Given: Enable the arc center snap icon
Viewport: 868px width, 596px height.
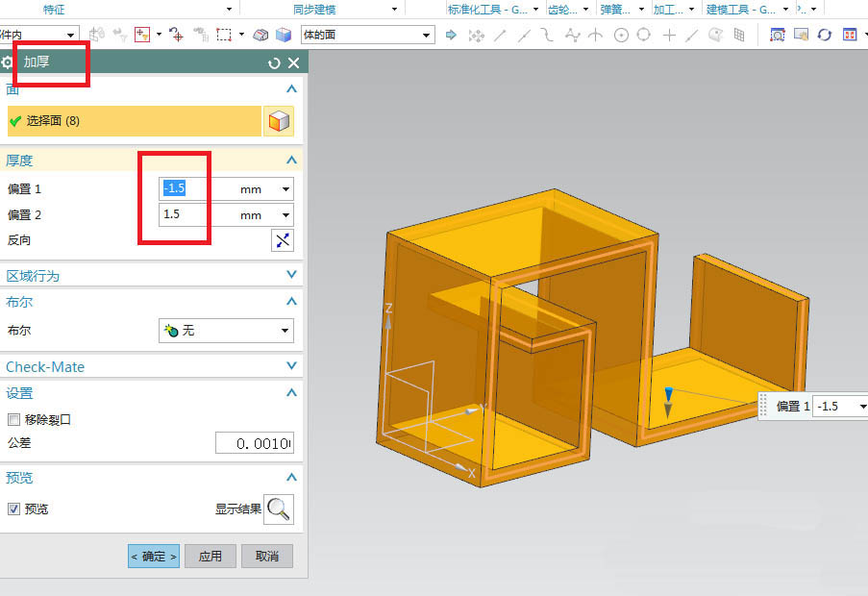Looking at the screenshot, I should tap(621, 36).
